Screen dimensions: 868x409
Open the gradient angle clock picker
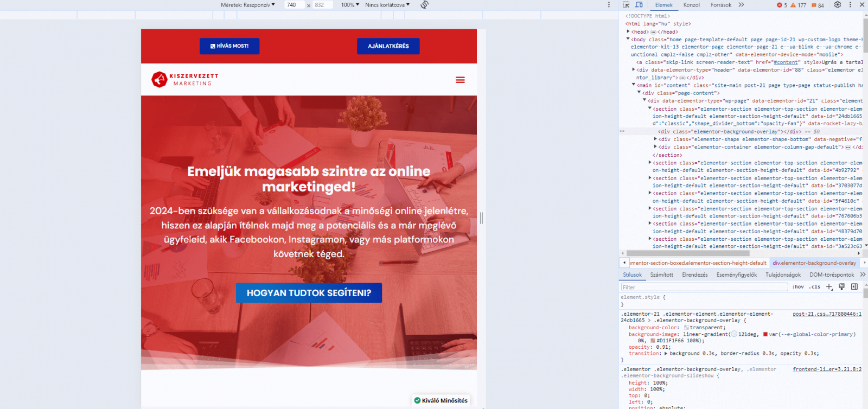(734, 334)
